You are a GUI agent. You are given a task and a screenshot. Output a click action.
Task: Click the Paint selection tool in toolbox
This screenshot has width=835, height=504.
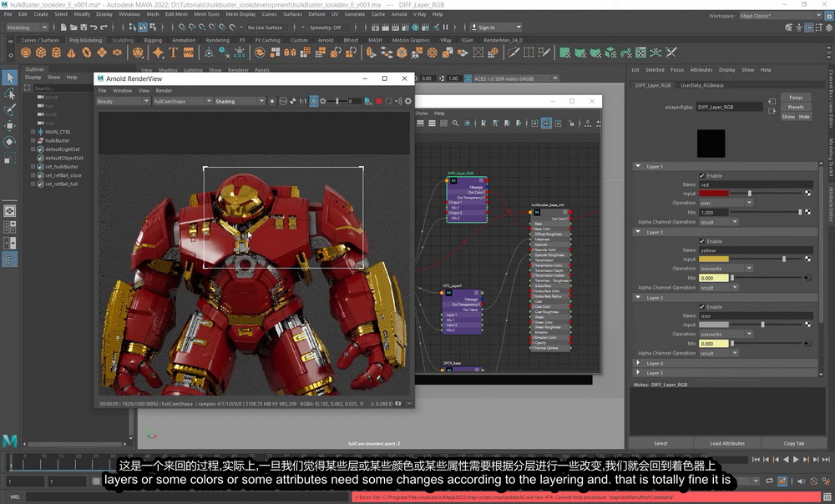point(9,109)
